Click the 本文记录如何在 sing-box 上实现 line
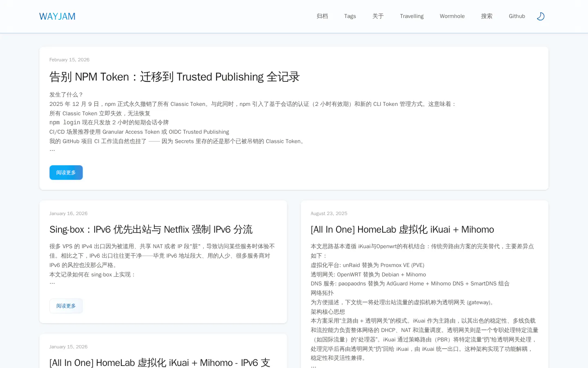588x368 pixels. point(92,274)
